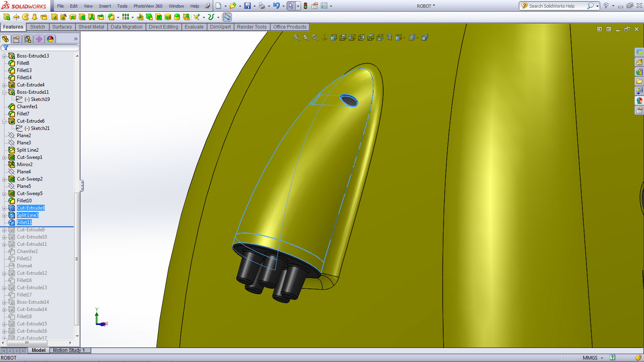
Task: Open the Fillet tool dropdown arrow
Action: [118, 17]
